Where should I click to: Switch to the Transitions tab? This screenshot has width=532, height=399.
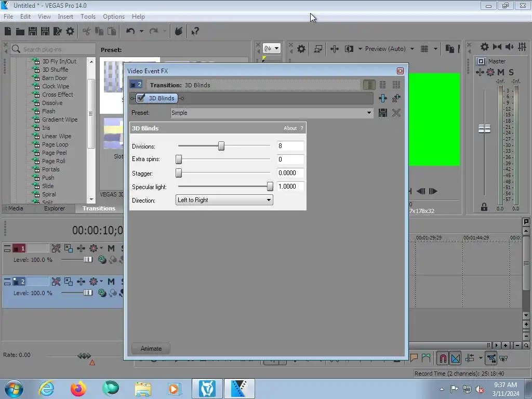click(99, 208)
